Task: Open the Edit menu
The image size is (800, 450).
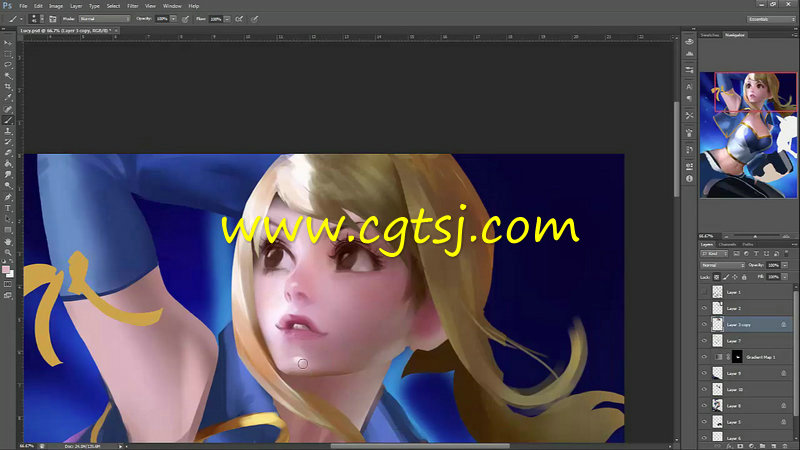Action: click(x=38, y=6)
